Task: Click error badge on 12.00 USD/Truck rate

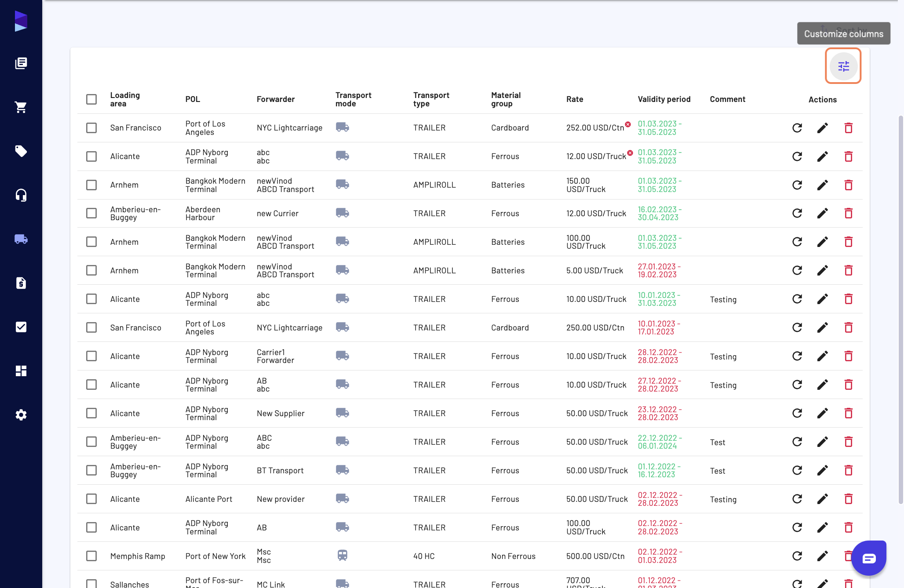Action: (630, 153)
